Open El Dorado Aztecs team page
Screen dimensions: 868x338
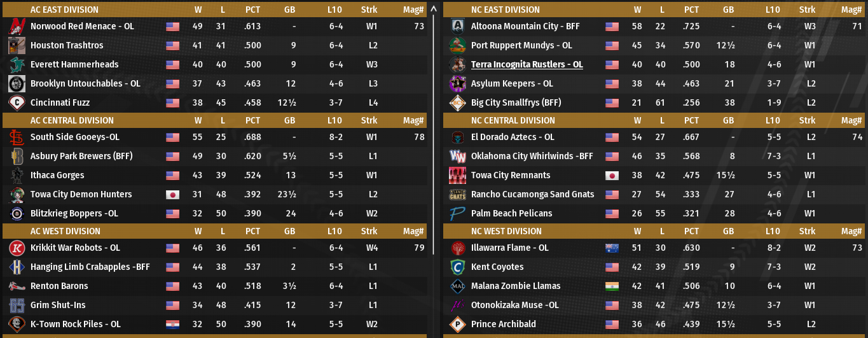(x=513, y=137)
